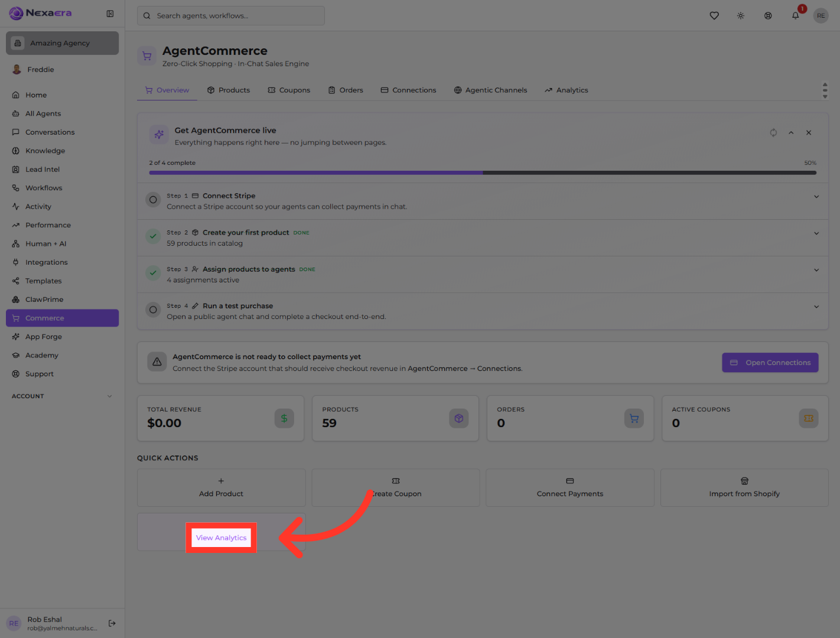The image size is (840, 638).
Task: Switch to the Overview tab
Action: pos(167,90)
